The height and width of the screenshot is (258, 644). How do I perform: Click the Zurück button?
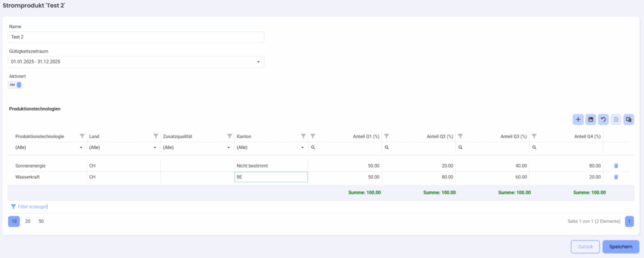coord(586,247)
